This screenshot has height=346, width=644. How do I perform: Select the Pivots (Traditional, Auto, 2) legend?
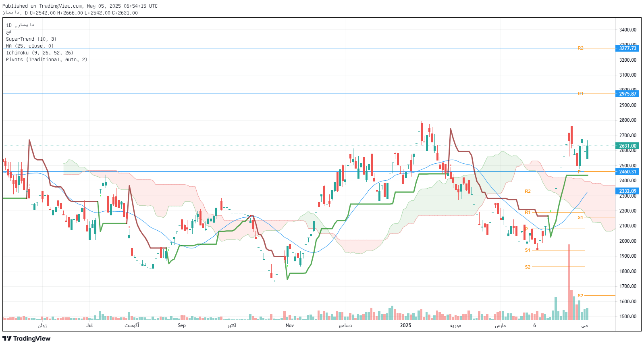[47, 60]
